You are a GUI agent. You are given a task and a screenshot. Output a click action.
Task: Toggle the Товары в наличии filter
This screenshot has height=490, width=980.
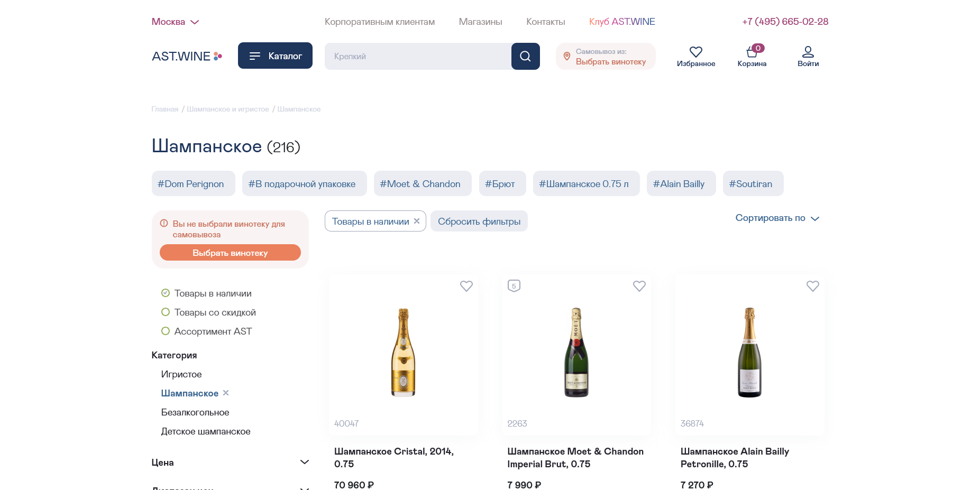[206, 293]
